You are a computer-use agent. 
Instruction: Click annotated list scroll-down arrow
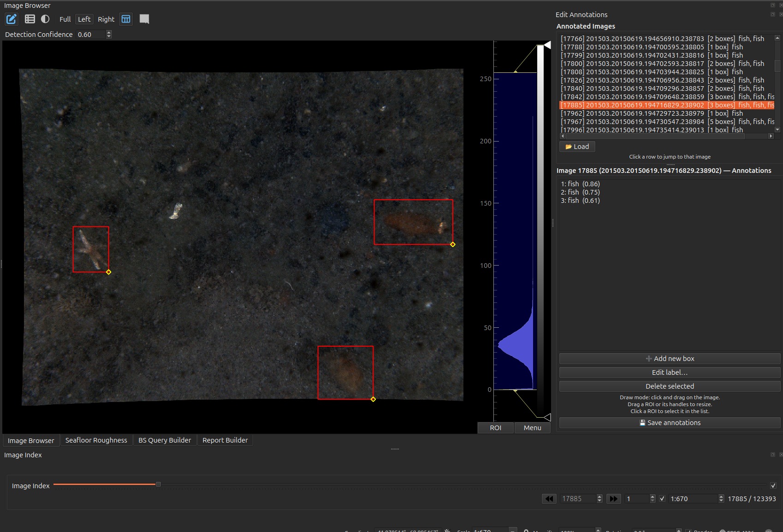point(777,130)
